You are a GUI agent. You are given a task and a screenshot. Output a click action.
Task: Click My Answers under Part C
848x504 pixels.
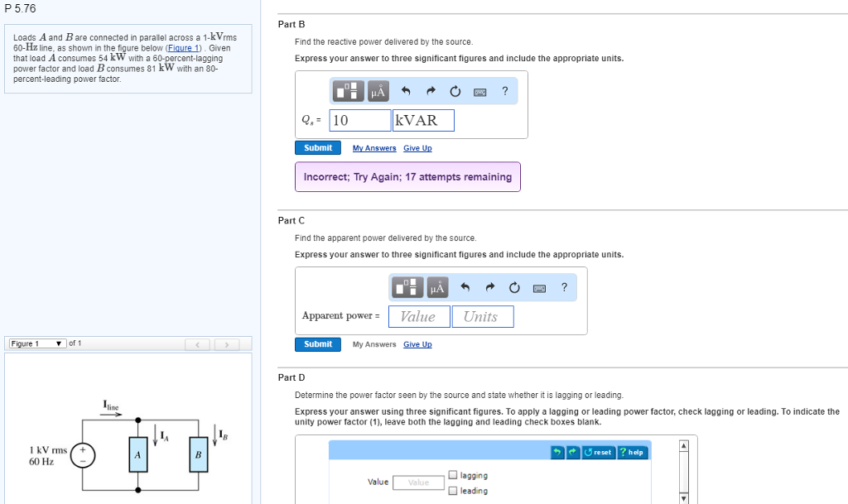pos(373,343)
